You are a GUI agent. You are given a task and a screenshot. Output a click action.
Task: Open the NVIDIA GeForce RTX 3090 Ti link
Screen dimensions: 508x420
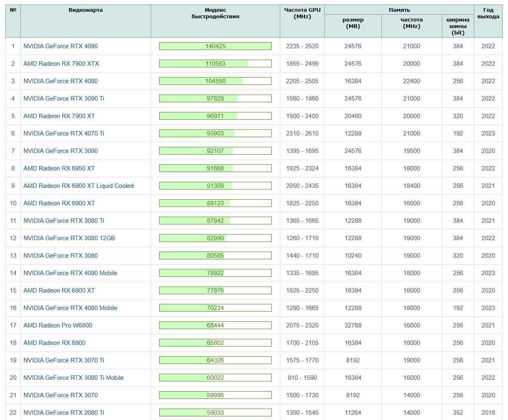point(64,99)
